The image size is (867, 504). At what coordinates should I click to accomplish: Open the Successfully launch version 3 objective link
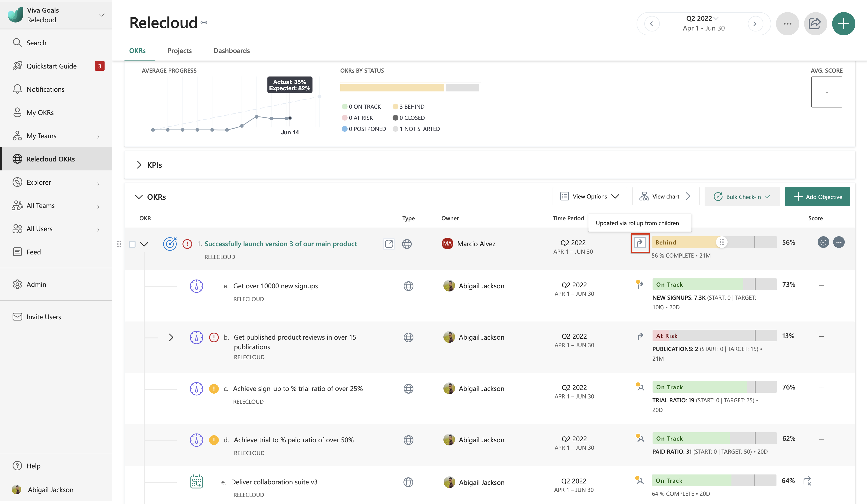pos(280,244)
